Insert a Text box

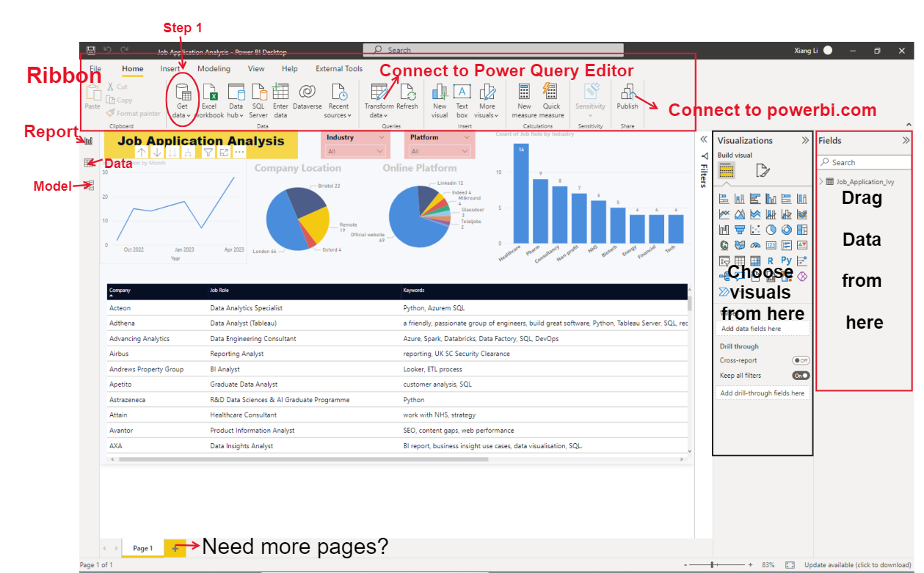pyautogui.click(x=462, y=94)
